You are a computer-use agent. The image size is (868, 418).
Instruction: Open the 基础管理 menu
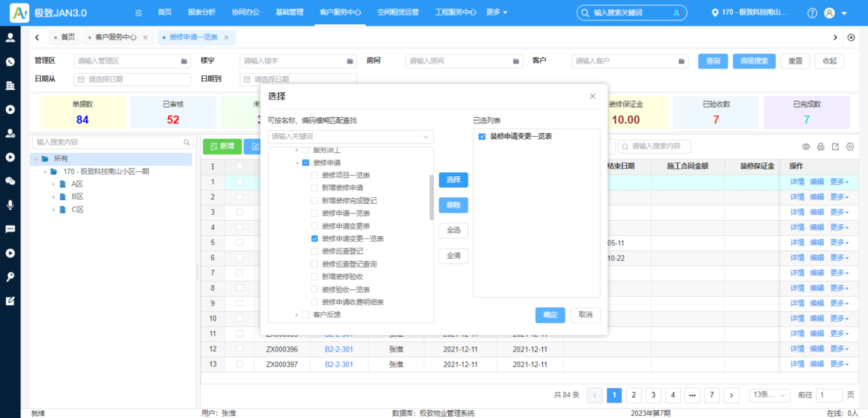[x=290, y=12]
